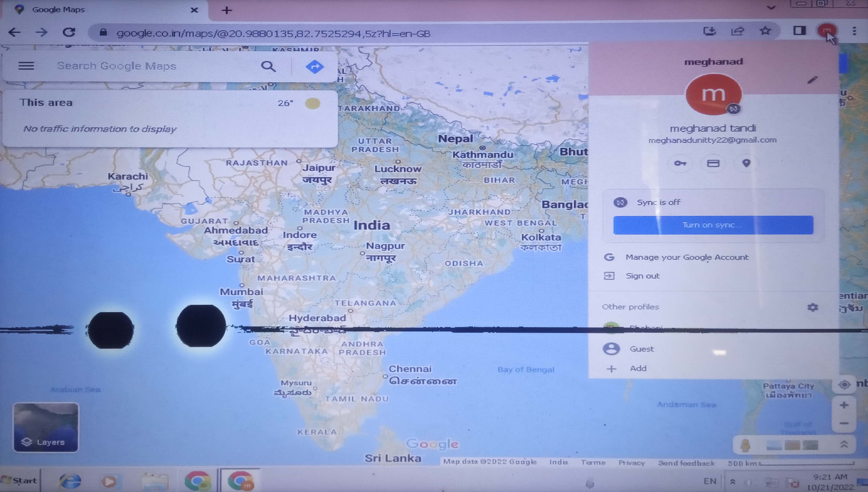Open the tab search dropdown arrow
This screenshot has height=492, width=868.
pyautogui.click(x=771, y=8)
